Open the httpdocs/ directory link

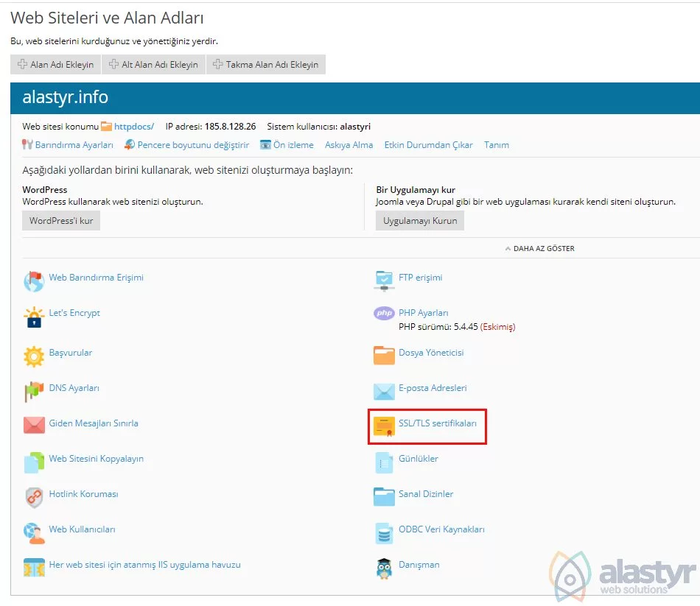(x=135, y=126)
